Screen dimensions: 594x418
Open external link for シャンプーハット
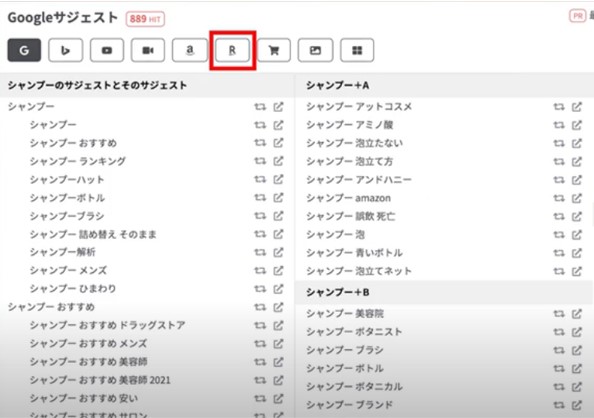tap(278, 179)
